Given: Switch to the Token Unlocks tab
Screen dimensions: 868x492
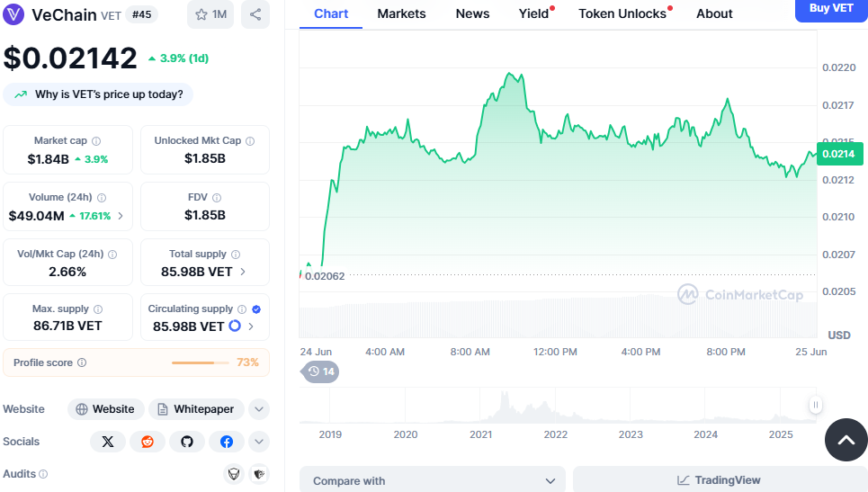Looking at the screenshot, I should click(x=622, y=13).
